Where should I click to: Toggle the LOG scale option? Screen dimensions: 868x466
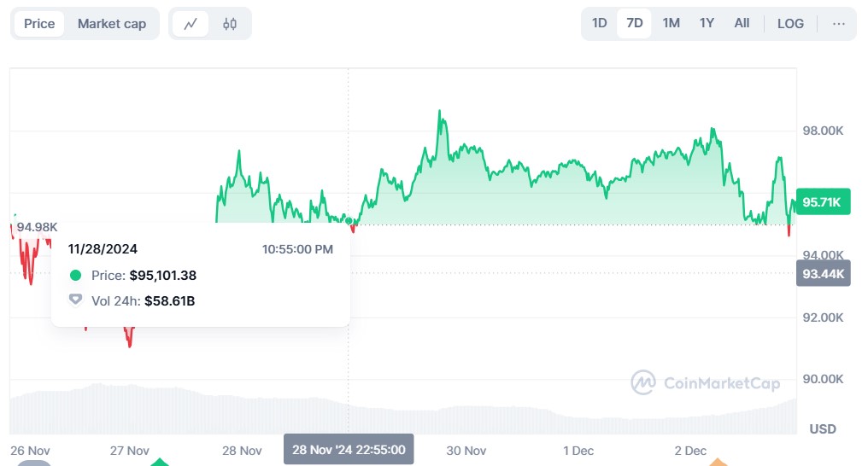point(790,24)
